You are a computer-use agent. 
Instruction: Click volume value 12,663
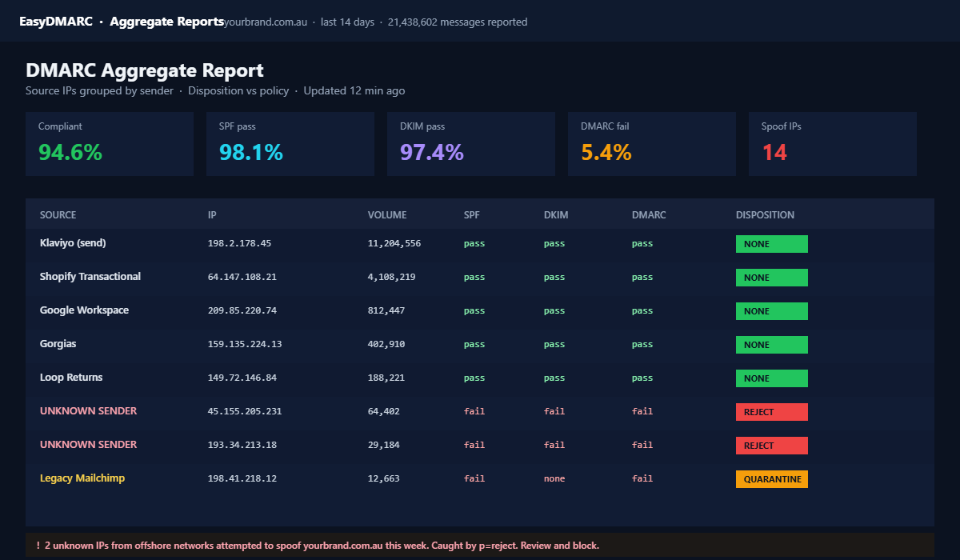click(x=384, y=478)
